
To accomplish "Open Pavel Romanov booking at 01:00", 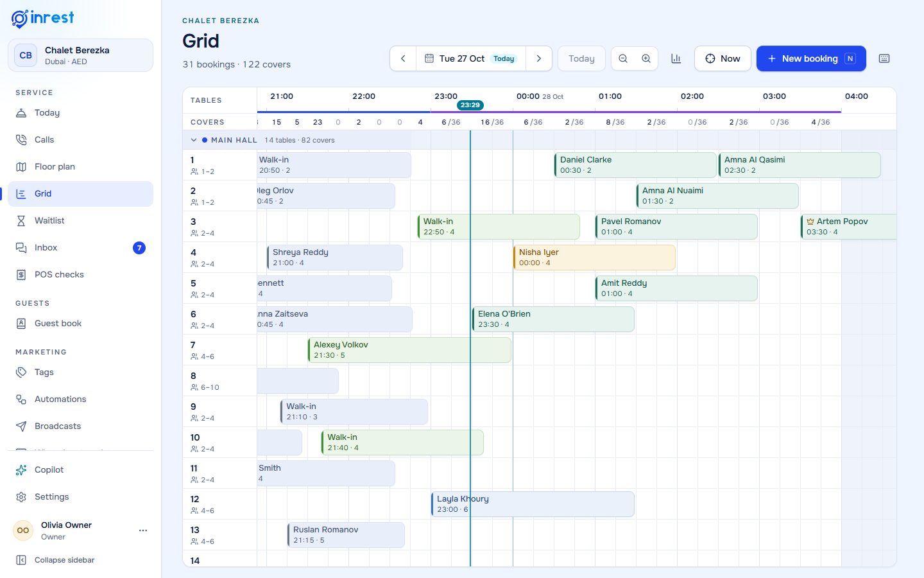I will (676, 227).
